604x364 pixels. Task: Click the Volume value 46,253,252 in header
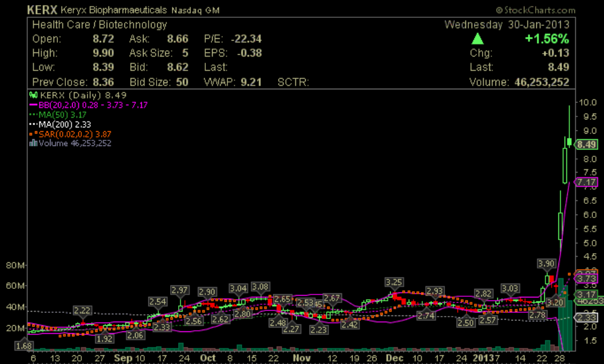point(542,82)
